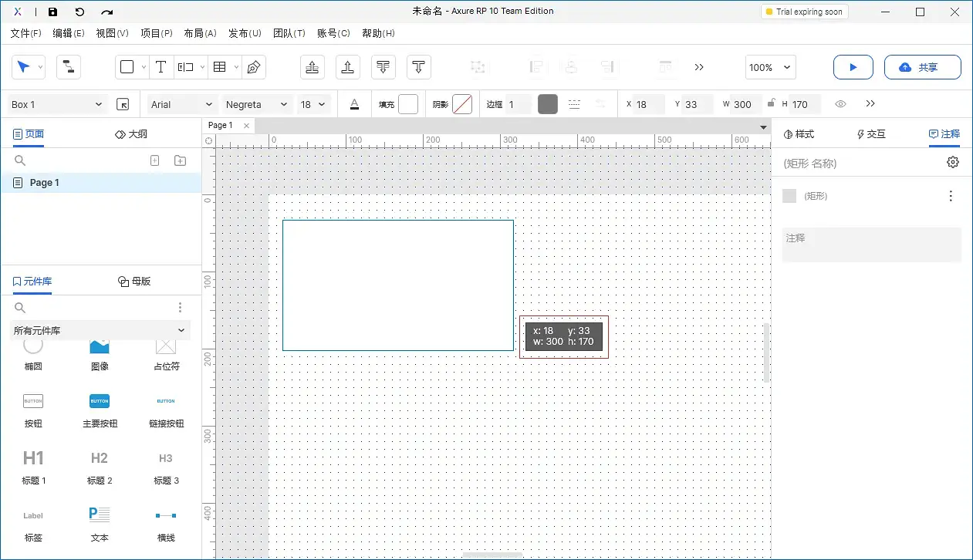Open the Arial font family dropdown
This screenshot has width=973, height=560.
tap(180, 103)
